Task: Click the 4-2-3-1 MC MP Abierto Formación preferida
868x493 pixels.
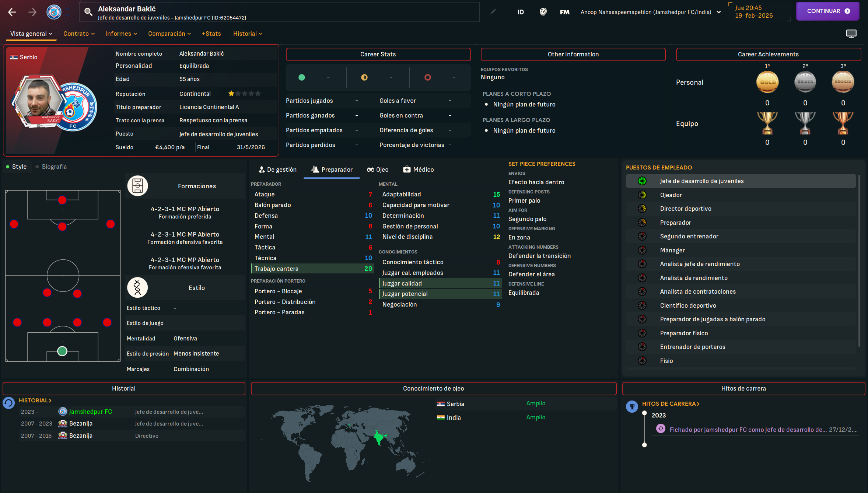Action: coord(185,212)
